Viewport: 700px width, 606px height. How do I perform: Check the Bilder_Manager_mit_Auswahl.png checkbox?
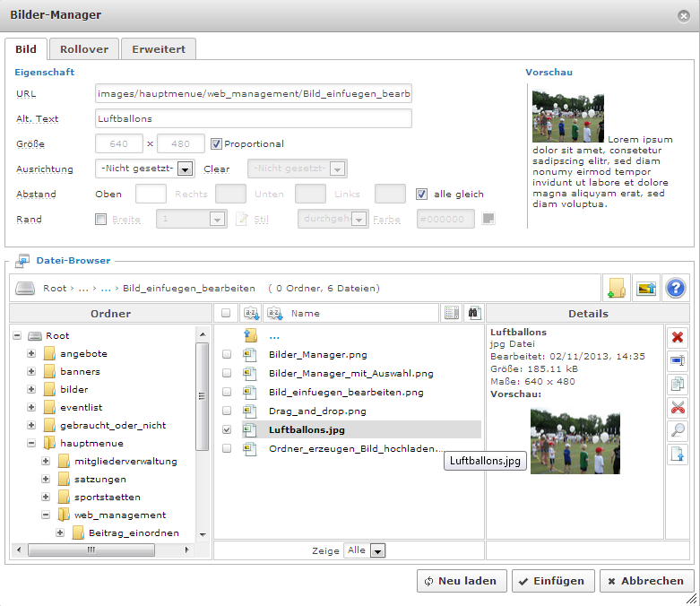(x=227, y=373)
